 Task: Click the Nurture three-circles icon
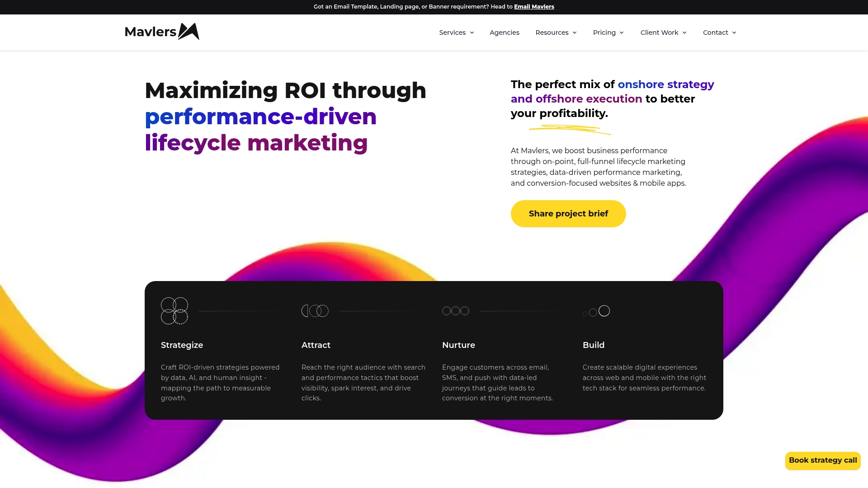[x=456, y=311]
